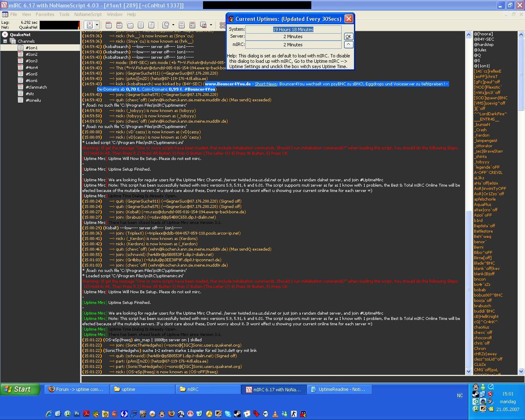Click the NN script toolbar icon
This screenshot has width=525, height=420.
(119, 25)
